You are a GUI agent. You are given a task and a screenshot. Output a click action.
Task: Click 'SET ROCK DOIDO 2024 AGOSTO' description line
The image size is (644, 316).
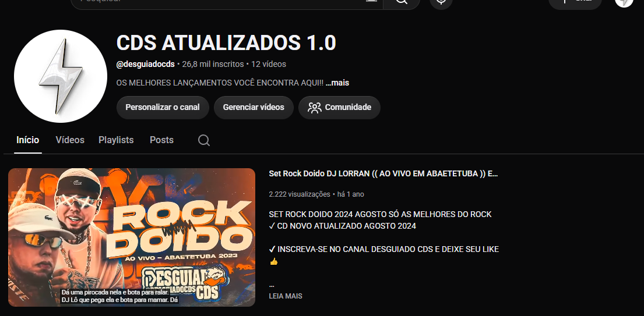[380, 214]
